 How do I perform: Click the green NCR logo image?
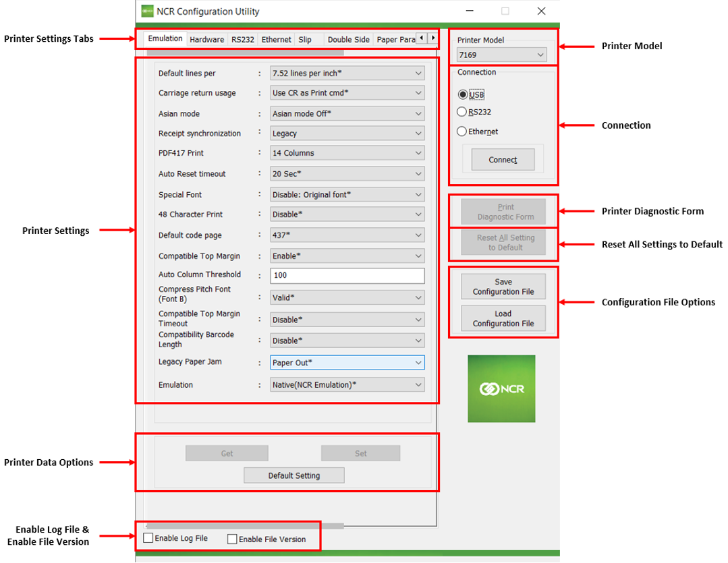(x=501, y=389)
